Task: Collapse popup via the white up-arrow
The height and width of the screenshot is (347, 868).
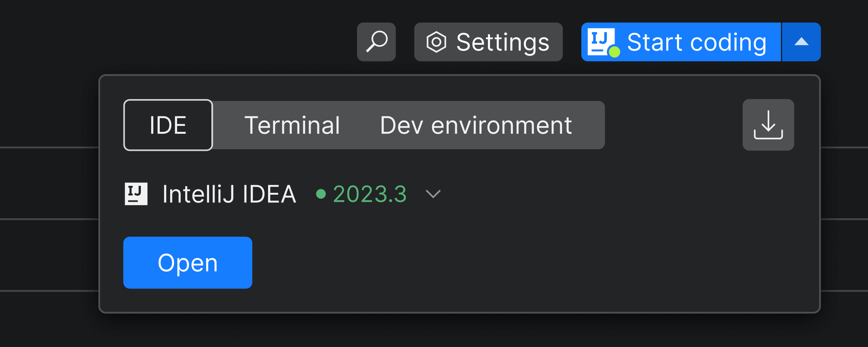Action: (801, 42)
